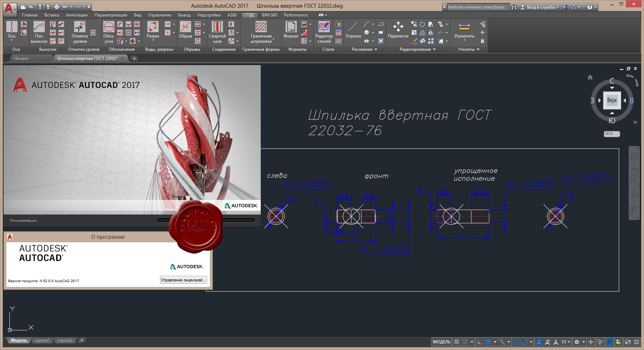Click the Save icon in quick access toolbar
644x350 pixels.
(x=40, y=7)
